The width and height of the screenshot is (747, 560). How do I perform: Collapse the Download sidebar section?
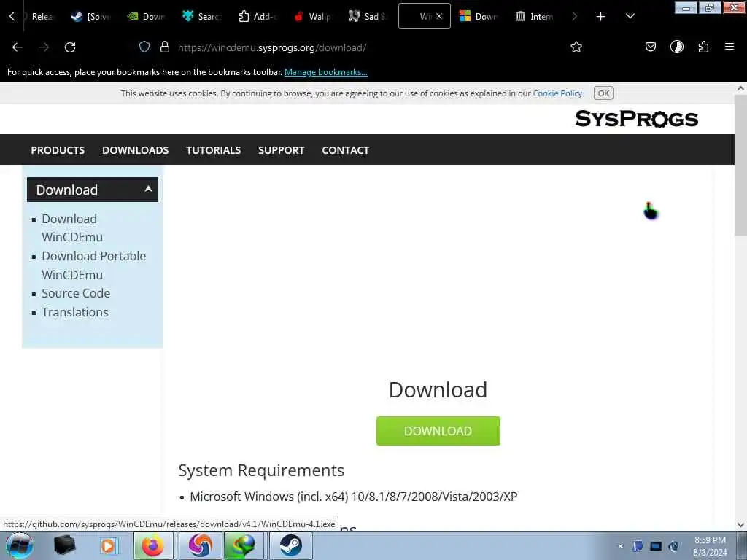tap(93, 190)
